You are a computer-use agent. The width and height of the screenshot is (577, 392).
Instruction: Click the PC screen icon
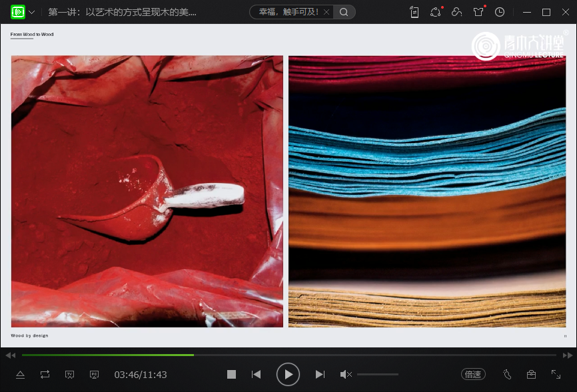(94, 375)
